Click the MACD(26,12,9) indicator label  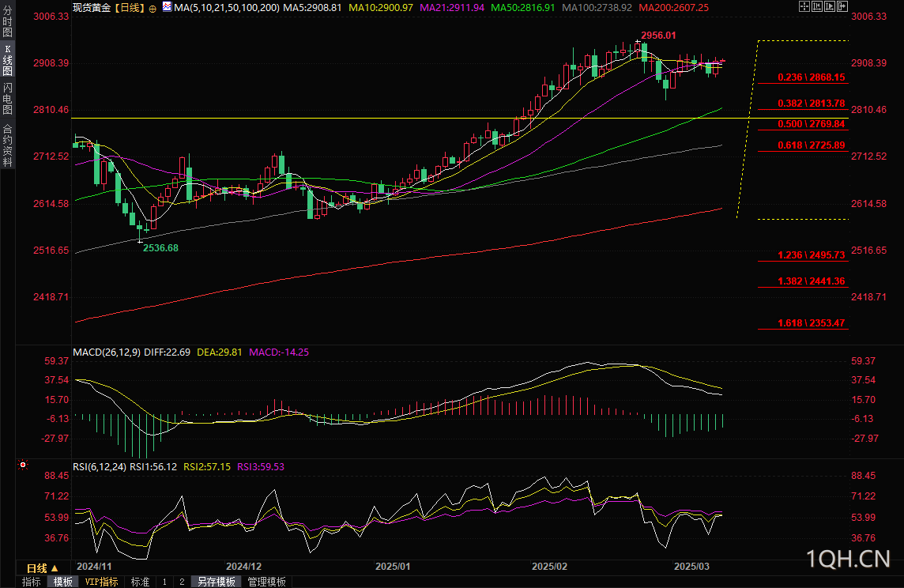tap(107, 352)
